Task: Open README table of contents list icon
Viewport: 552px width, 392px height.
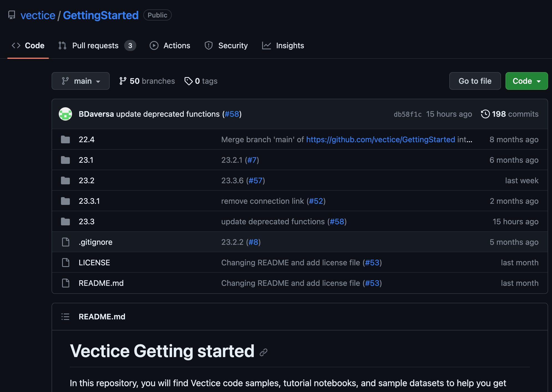Action: pyautogui.click(x=65, y=317)
